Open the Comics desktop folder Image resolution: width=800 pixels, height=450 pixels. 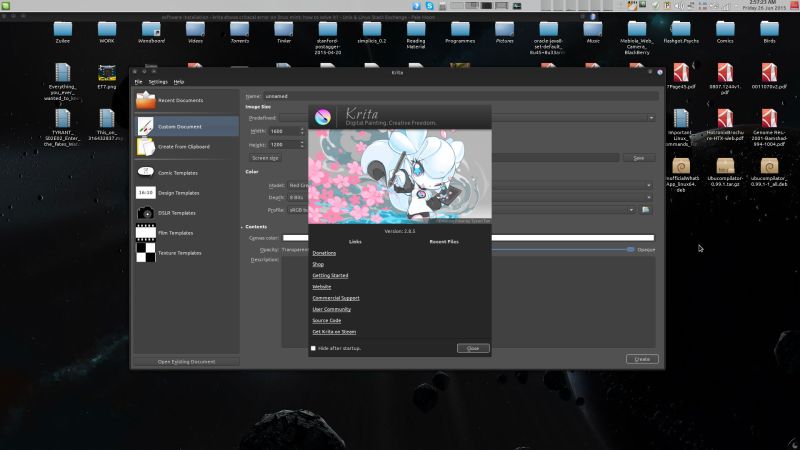click(x=725, y=32)
